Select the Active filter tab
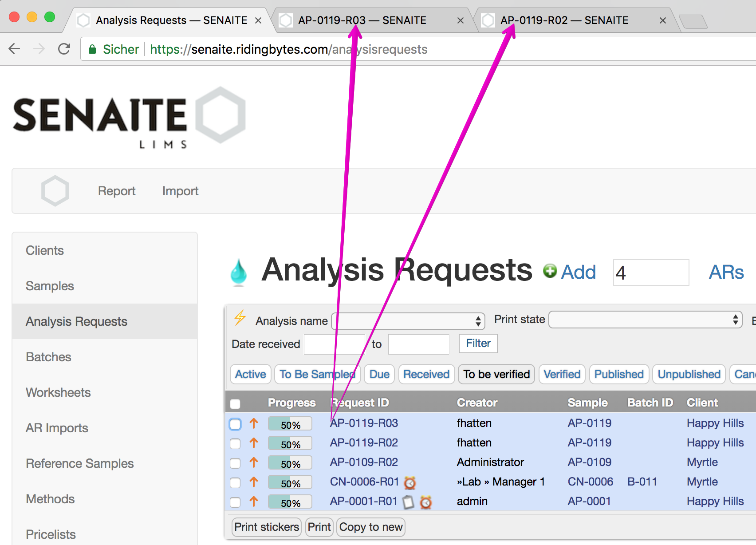Viewport: 756px width, 545px height. point(250,374)
